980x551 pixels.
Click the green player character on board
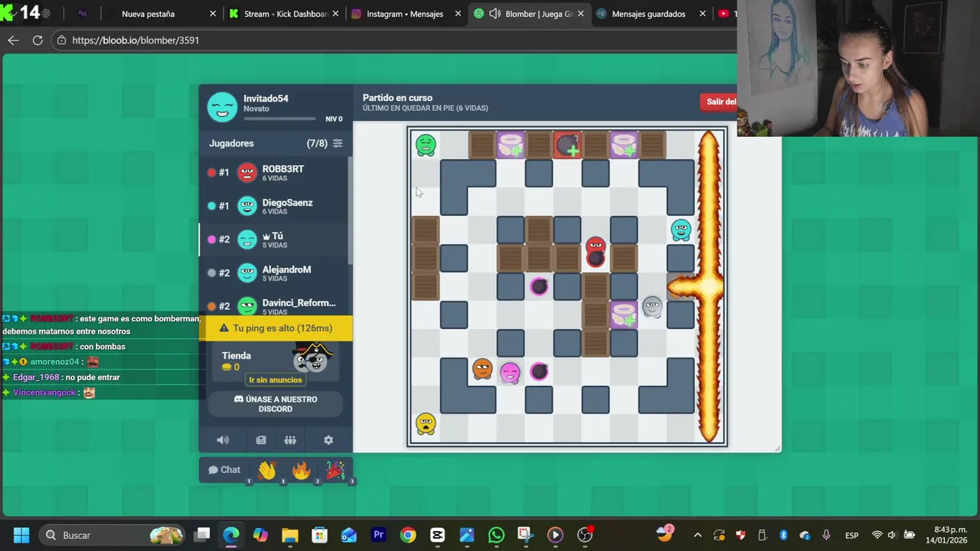point(426,144)
